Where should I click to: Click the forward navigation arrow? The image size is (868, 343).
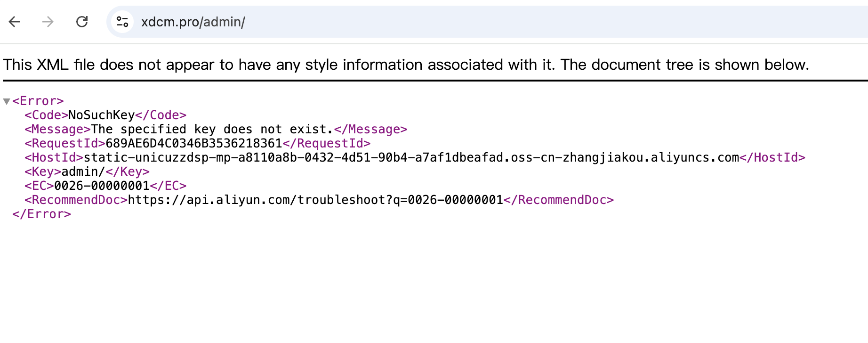(x=48, y=22)
